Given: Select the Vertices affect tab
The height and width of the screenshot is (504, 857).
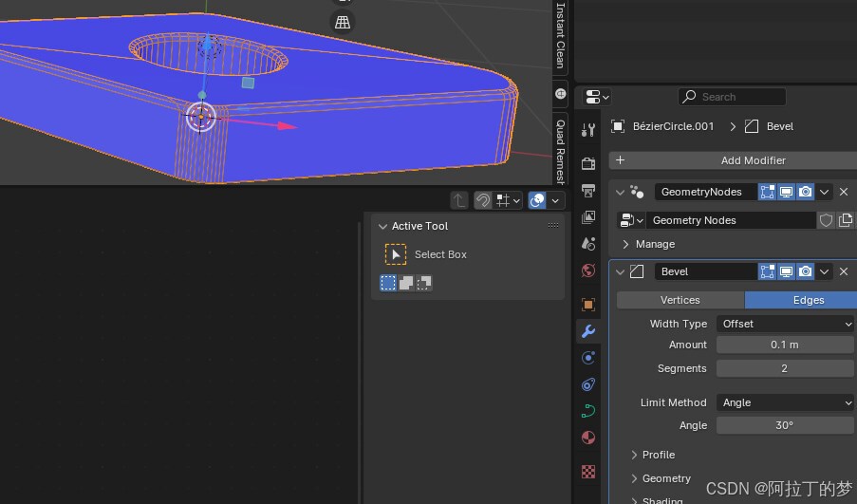Looking at the screenshot, I should click(x=680, y=300).
